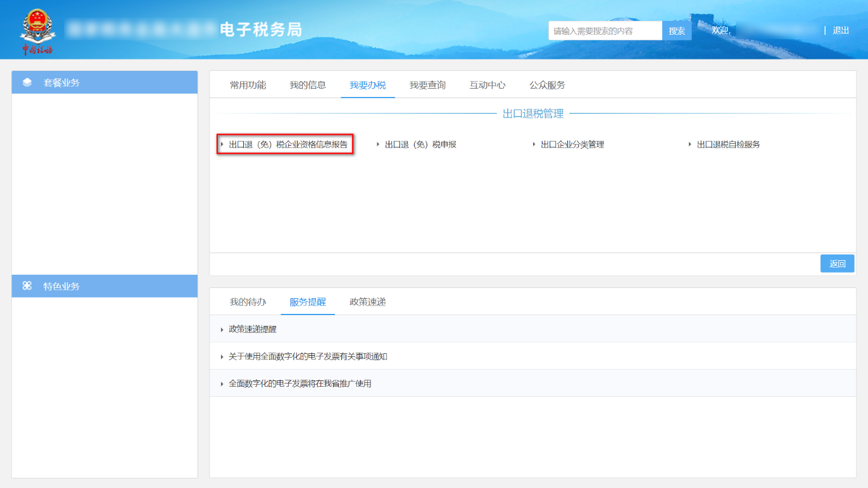Viewport: 868px width, 488px height.
Task: Expand 全面数字化的电子发票将在我省推广使用 entry
Action: [299, 384]
